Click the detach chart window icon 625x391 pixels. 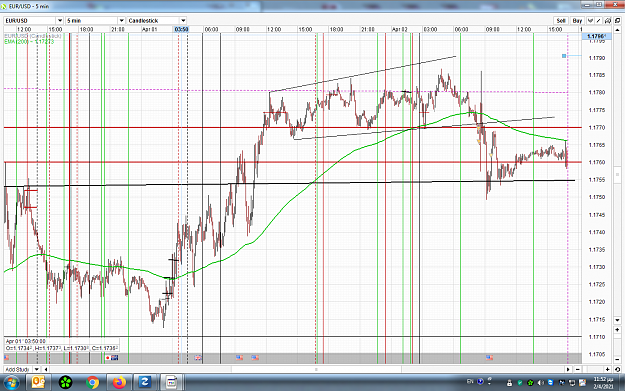pyautogui.click(x=617, y=20)
